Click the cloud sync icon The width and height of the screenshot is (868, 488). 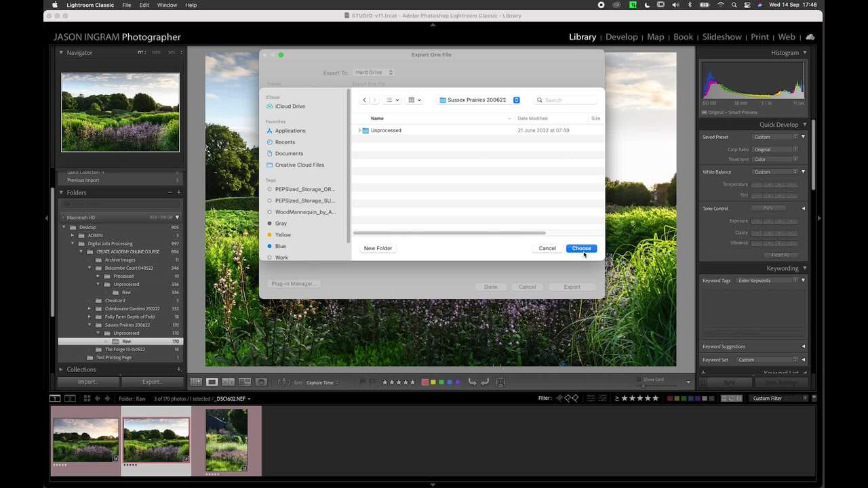click(x=810, y=37)
